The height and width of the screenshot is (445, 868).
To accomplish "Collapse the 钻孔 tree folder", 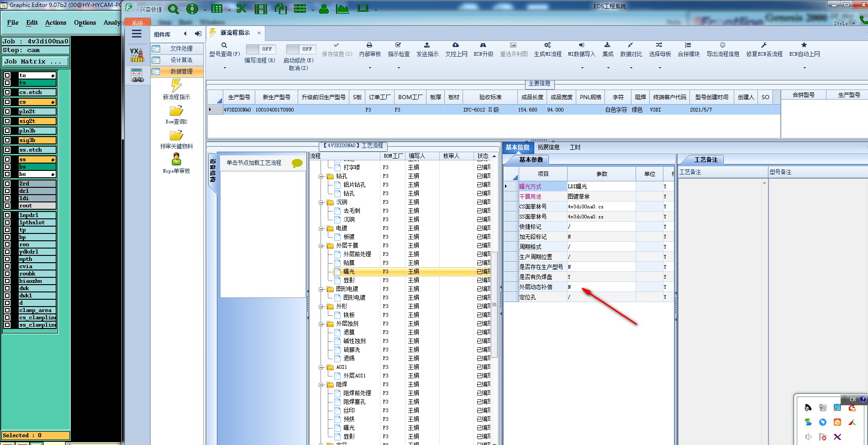I will coord(321,176).
